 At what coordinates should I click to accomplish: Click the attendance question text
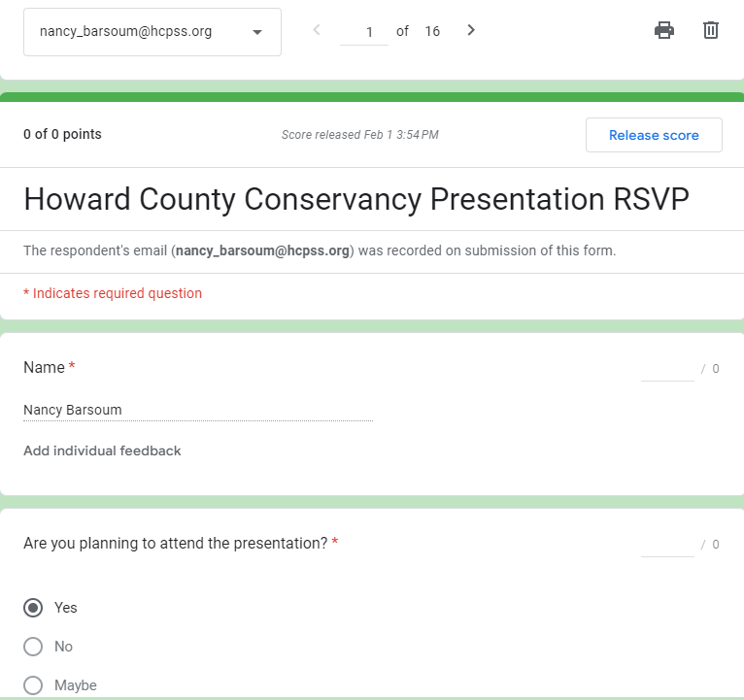tap(176, 544)
